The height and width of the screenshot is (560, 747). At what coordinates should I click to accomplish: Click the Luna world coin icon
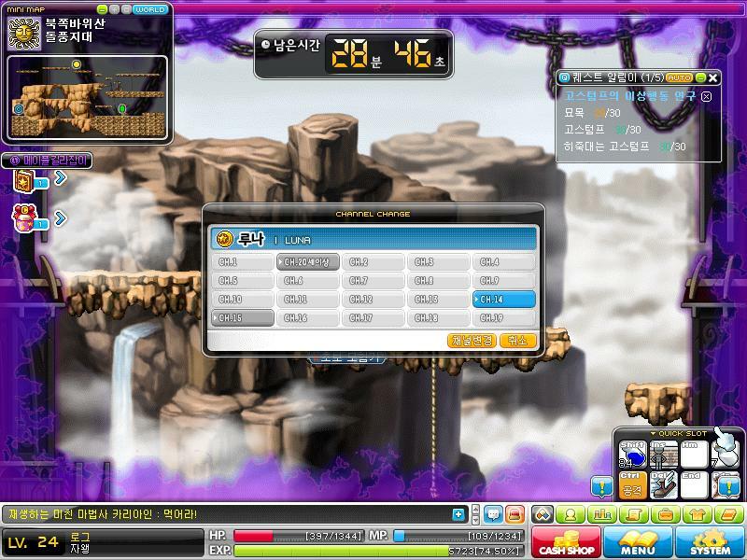coord(224,239)
